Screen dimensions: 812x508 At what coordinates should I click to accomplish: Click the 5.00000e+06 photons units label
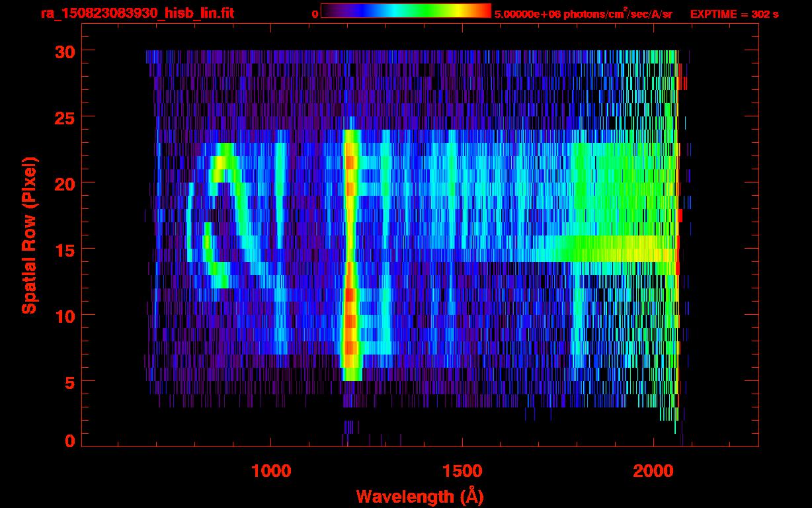tap(583, 14)
